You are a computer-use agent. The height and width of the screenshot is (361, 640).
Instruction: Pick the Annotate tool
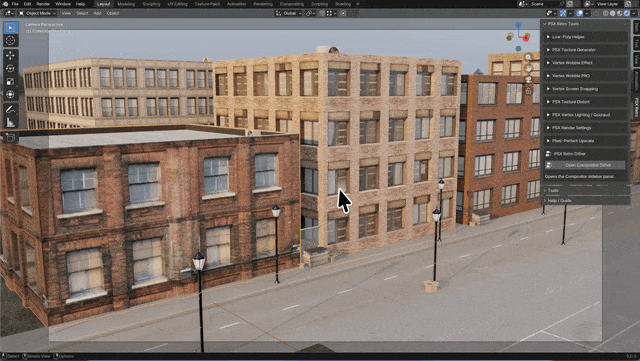coord(10,109)
